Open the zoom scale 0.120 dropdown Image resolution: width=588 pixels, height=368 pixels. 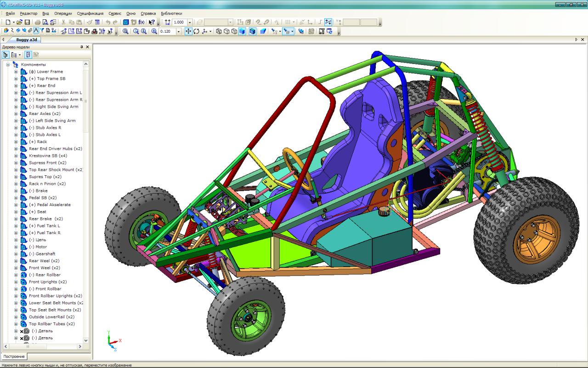pos(179,31)
